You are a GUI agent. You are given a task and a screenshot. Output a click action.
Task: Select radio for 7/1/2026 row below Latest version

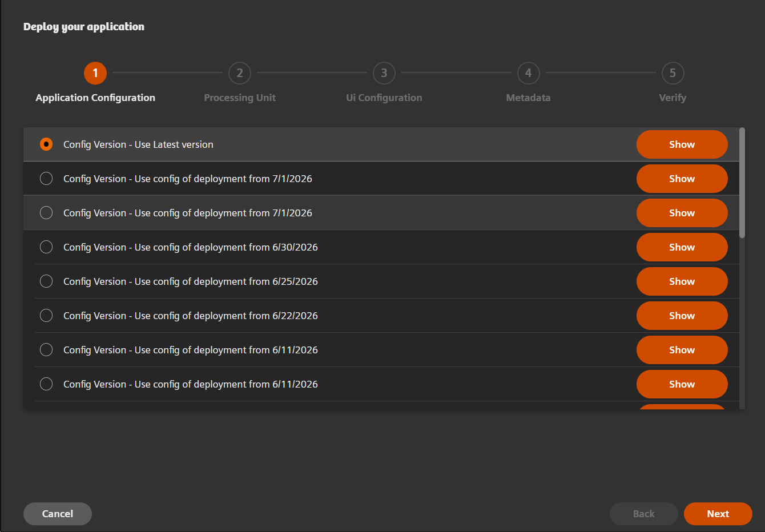46,179
